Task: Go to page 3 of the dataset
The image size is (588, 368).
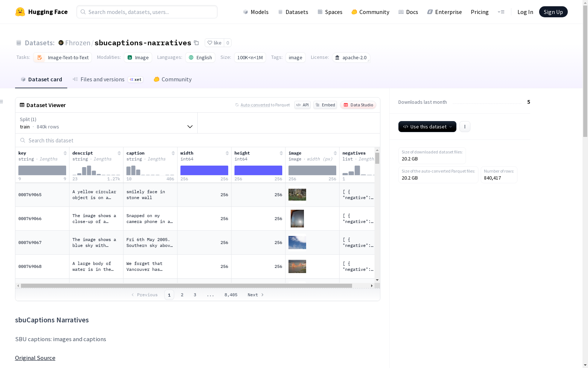Action: click(x=195, y=295)
